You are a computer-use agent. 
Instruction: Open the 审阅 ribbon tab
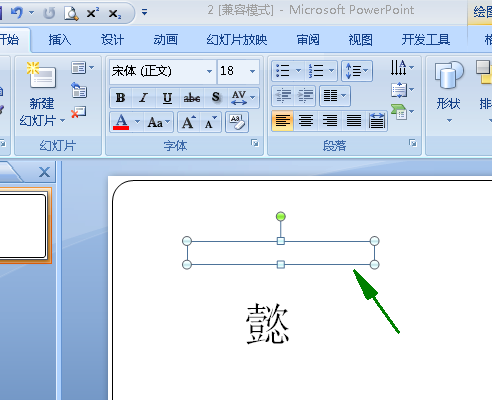(x=308, y=40)
